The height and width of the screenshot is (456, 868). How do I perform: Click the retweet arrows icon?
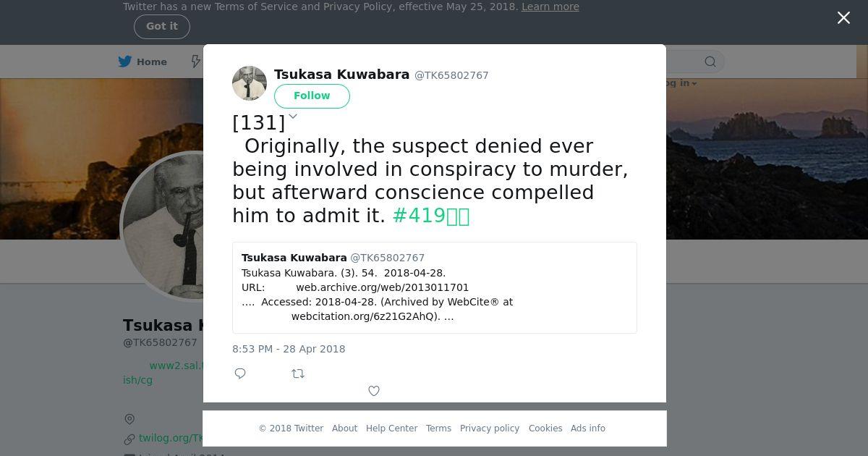(298, 373)
